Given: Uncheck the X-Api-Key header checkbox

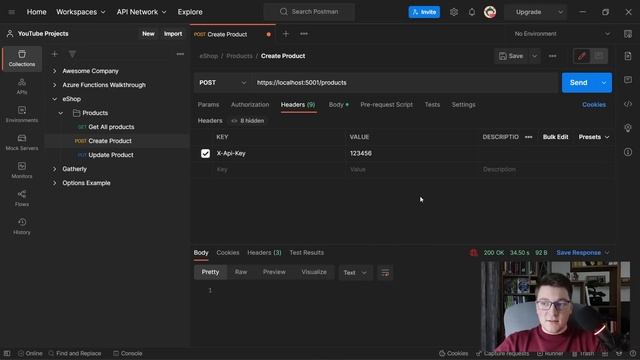Looking at the screenshot, I should click(x=205, y=153).
